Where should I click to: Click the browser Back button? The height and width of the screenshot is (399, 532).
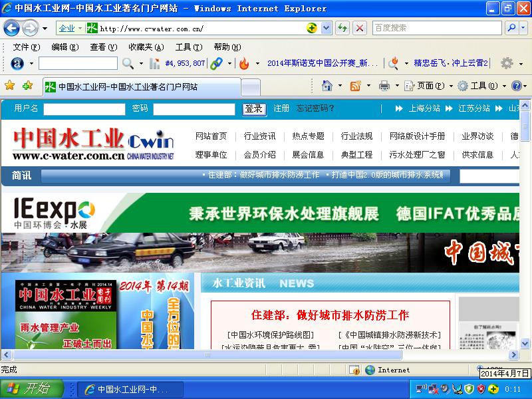[x=11, y=29]
